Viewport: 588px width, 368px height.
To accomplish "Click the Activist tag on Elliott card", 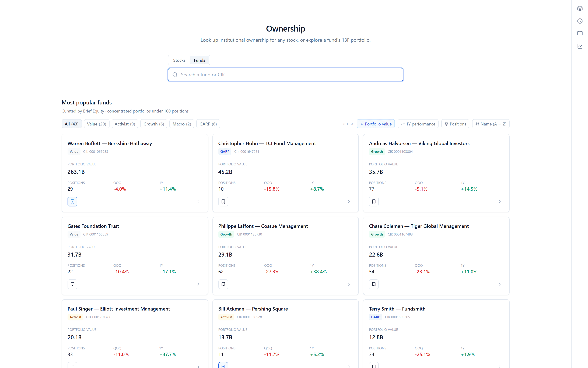I will [75, 317].
